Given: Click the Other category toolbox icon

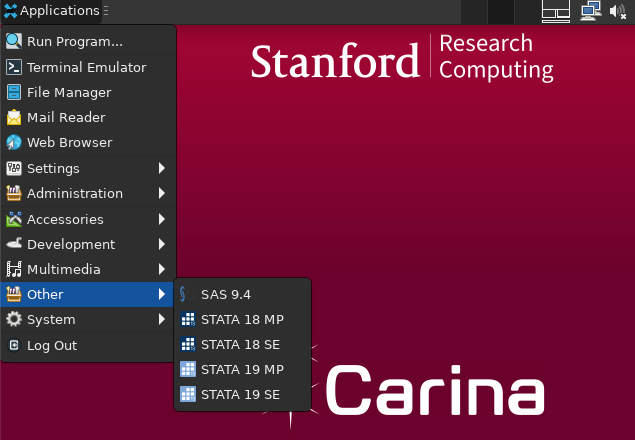Looking at the screenshot, I should click(14, 294).
